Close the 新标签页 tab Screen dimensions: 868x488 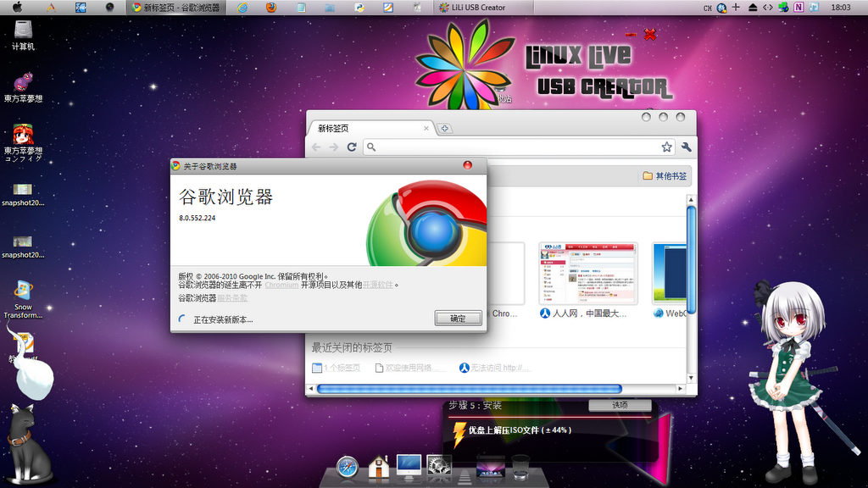point(426,129)
